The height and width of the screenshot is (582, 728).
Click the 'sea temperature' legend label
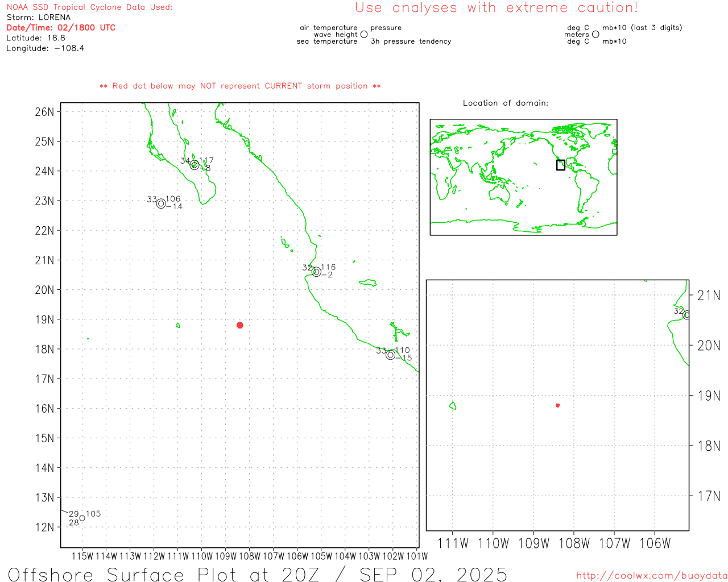327,41
